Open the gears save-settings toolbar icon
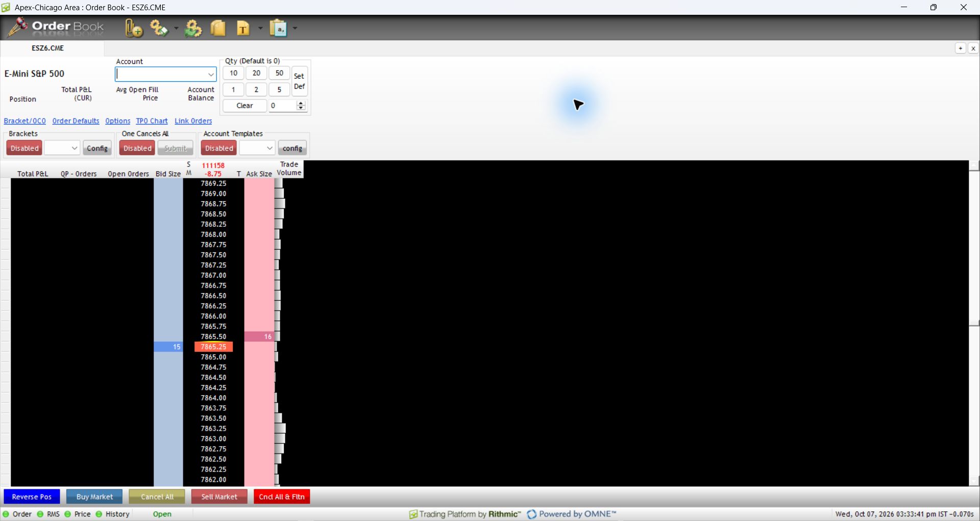This screenshot has width=980, height=521. [x=159, y=28]
